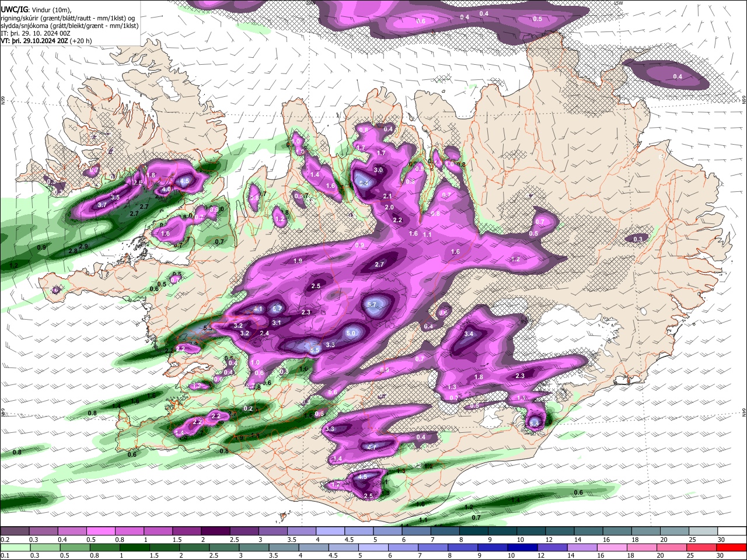The width and height of the screenshot is (747, 560).
Task: Click the bright red 30 rain legend swatch
Action: pyautogui.click(x=731, y=547)
